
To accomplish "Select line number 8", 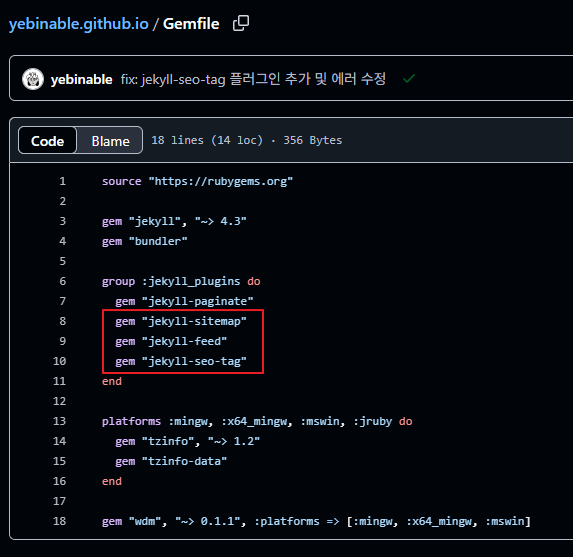I will pyautogui.click(x=62, y=321).
